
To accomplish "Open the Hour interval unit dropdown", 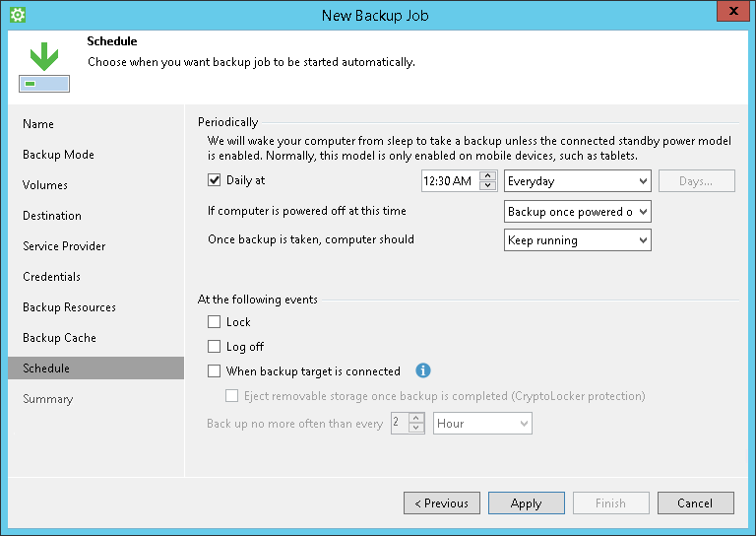I will [x=482, y=423].
